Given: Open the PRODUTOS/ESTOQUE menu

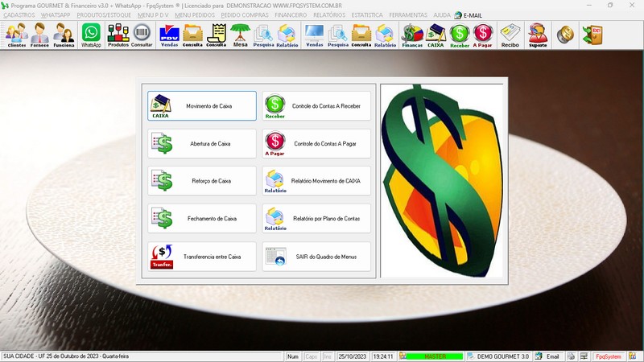Looking at the screenshot, I should click(x=104, y=15).
